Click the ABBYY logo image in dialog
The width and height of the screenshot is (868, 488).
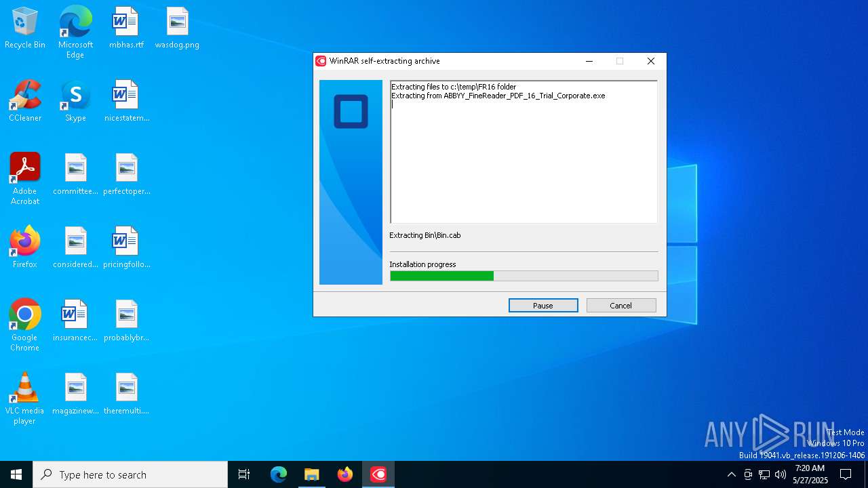351,182
